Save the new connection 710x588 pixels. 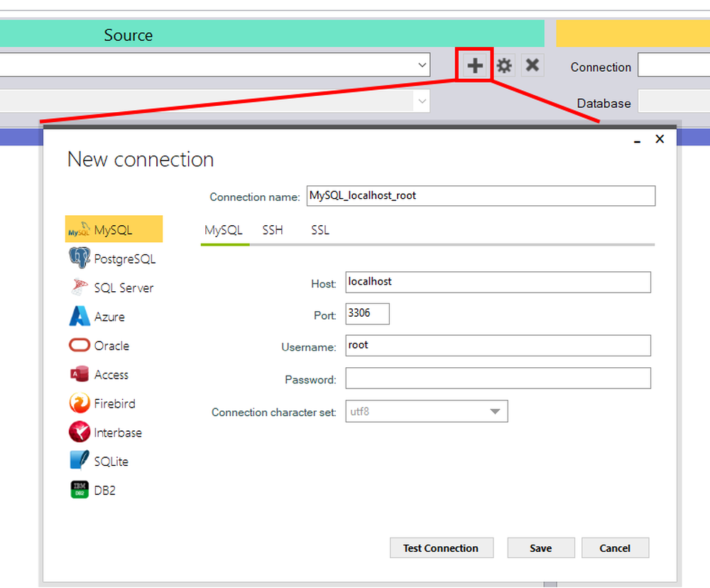point(541,548)
